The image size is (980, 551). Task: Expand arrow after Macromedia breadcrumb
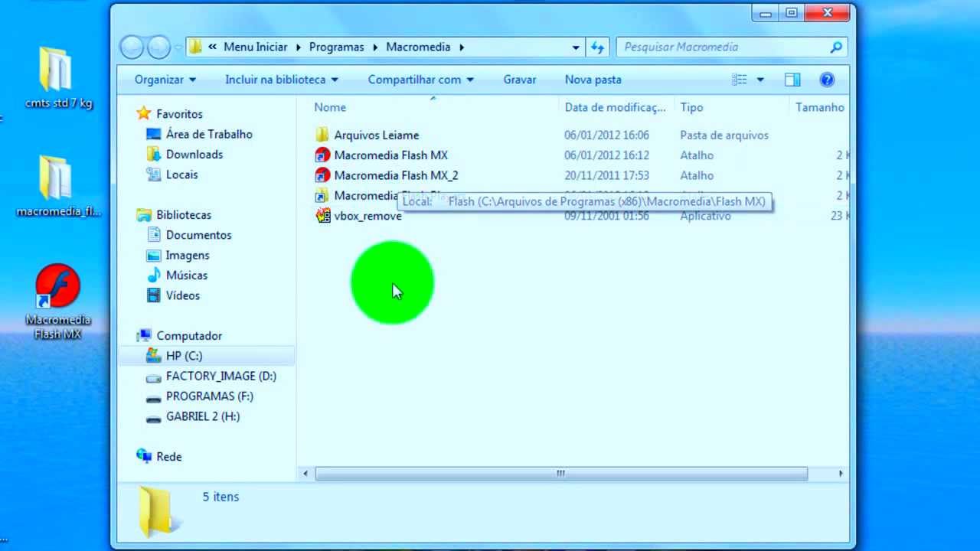pos(462,47)
